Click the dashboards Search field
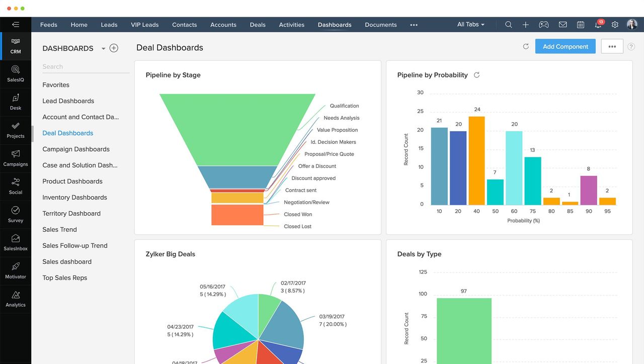The height and width of the screenshot is (364, 644). [x=86, y=66]
